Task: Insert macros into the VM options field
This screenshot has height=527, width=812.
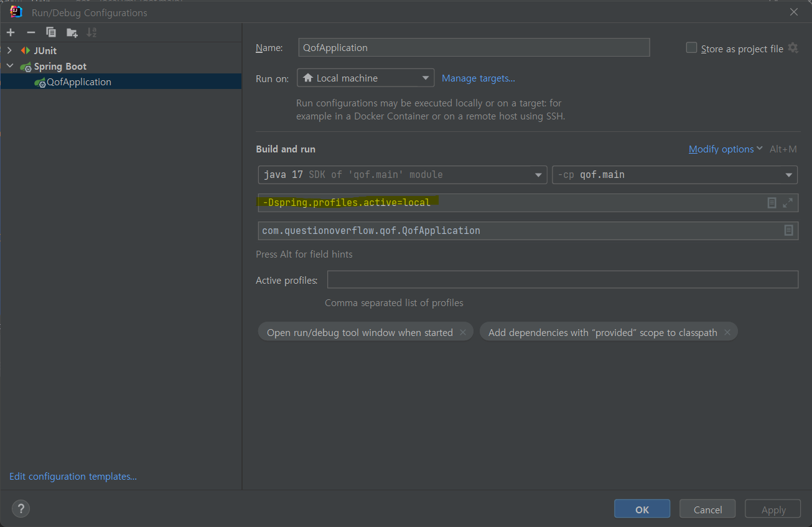Action: tap(772, 203)
